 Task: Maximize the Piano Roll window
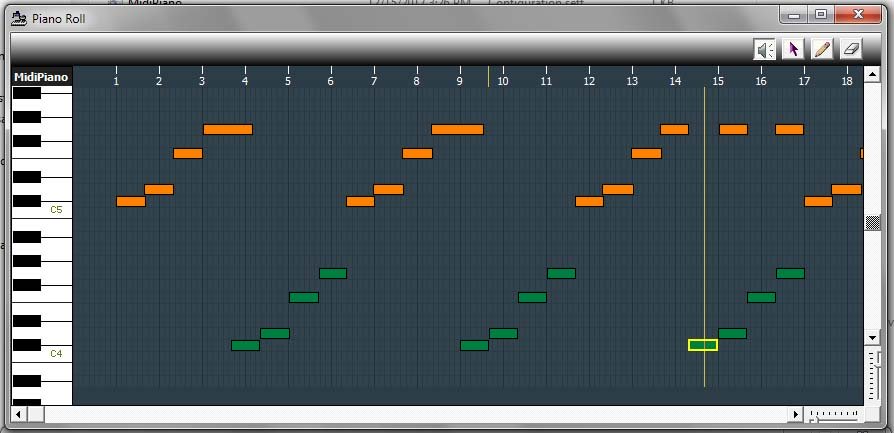(820, 15)
